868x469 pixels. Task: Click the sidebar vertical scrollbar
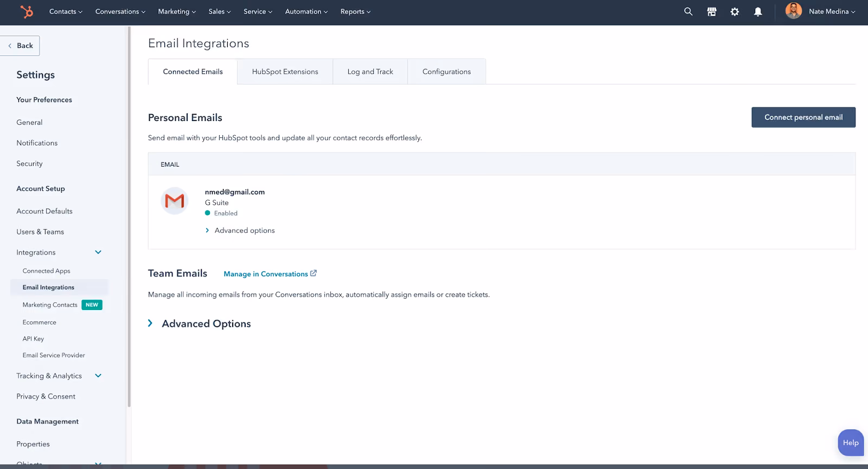pos(129,217)
